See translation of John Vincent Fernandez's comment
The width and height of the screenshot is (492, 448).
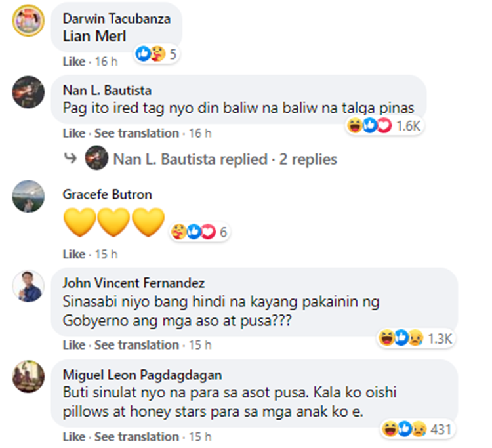[136, 345]
